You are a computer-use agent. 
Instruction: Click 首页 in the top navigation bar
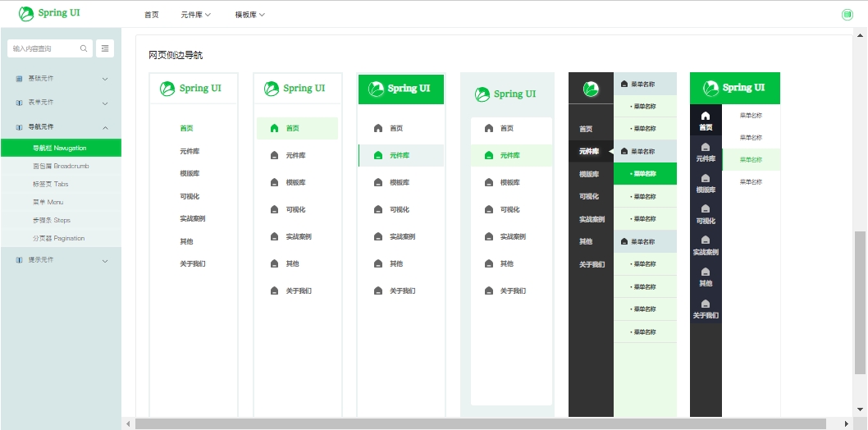(152, 15)
